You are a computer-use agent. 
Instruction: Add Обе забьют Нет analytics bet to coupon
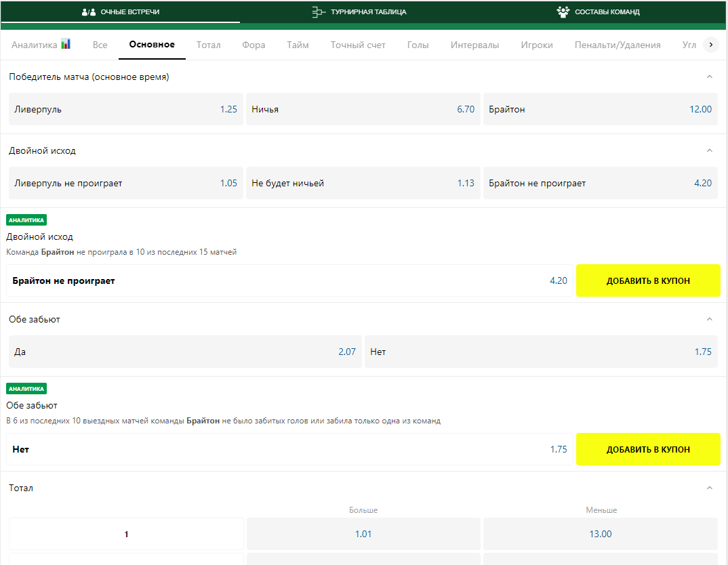pyautogui.click(x=648, y=449)
